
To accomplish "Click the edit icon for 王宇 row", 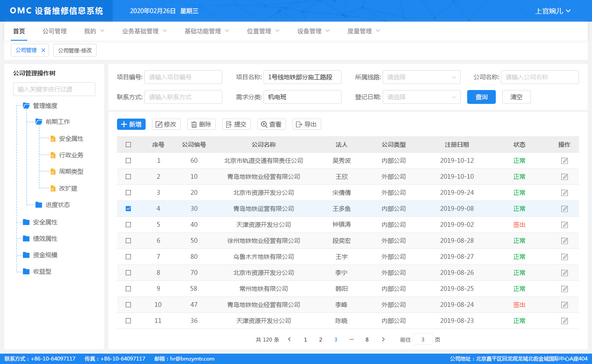I will [564, 257].
